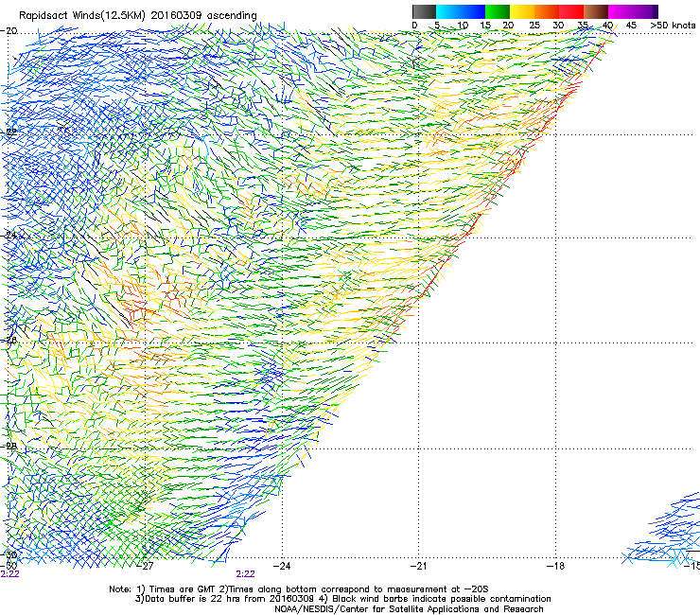The width and height of the screenshot is (700, 615).
Task: Click the purple "2:22" time nearest -24 longitude
Action: point(246,574)
